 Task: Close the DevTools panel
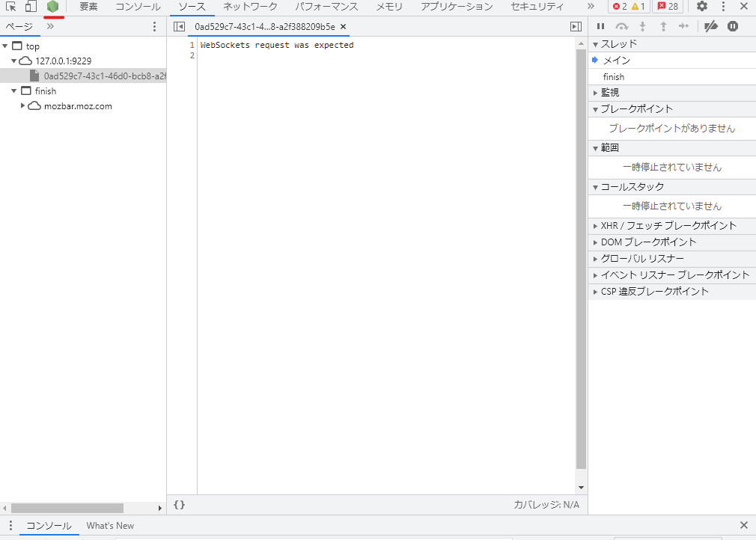coord(744,6)
